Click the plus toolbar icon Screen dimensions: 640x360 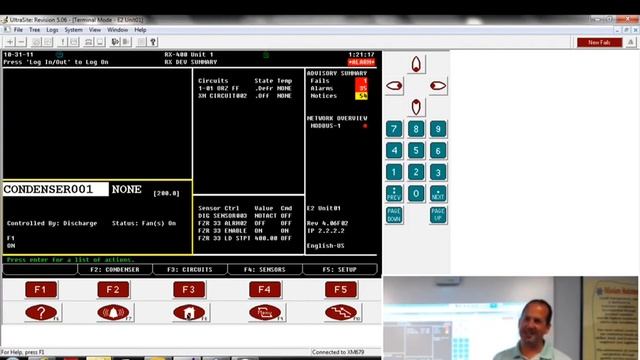[9, 42]
